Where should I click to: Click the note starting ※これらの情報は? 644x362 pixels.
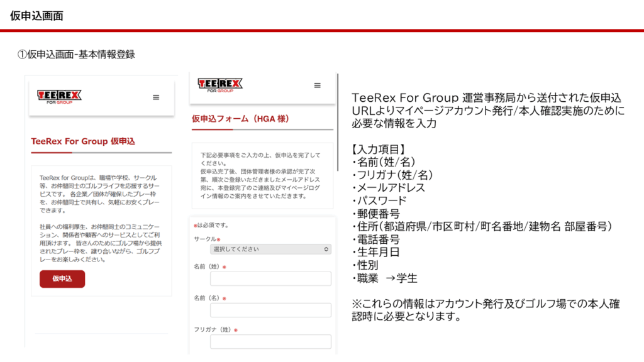[x=486, y=310]
